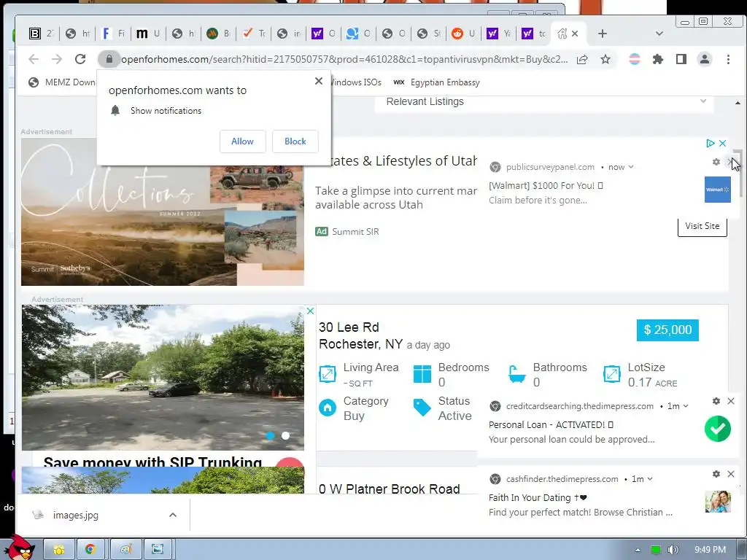Close the top Utah ad
Image resolution: width=747 pixels, height=560 pixels.
click(x=723, y=143)
